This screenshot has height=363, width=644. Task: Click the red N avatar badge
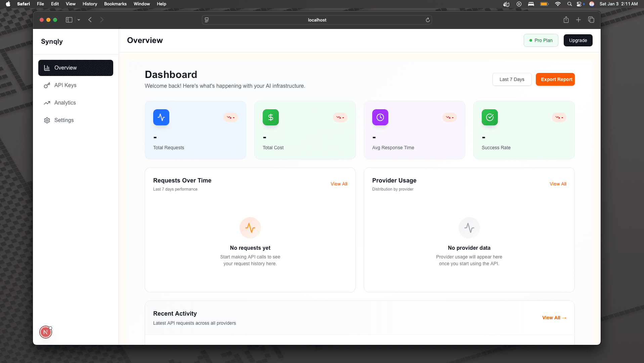click(x=46, y=332)
